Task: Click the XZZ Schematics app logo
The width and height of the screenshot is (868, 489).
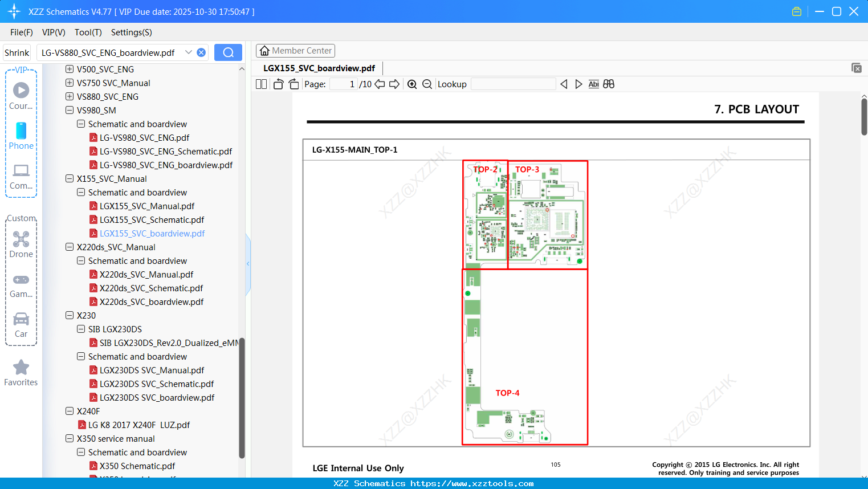Action: coord(14,11)
